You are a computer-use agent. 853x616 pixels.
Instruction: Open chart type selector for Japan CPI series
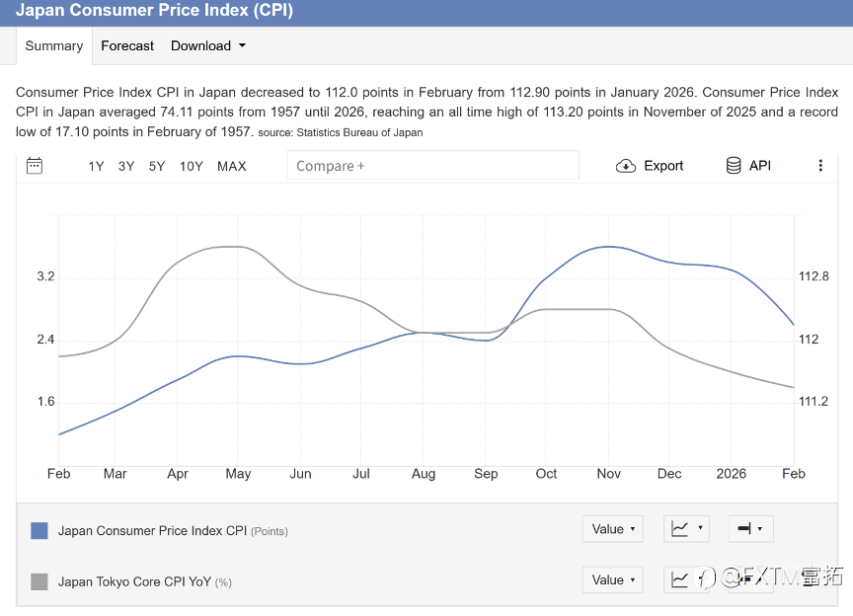687,529
